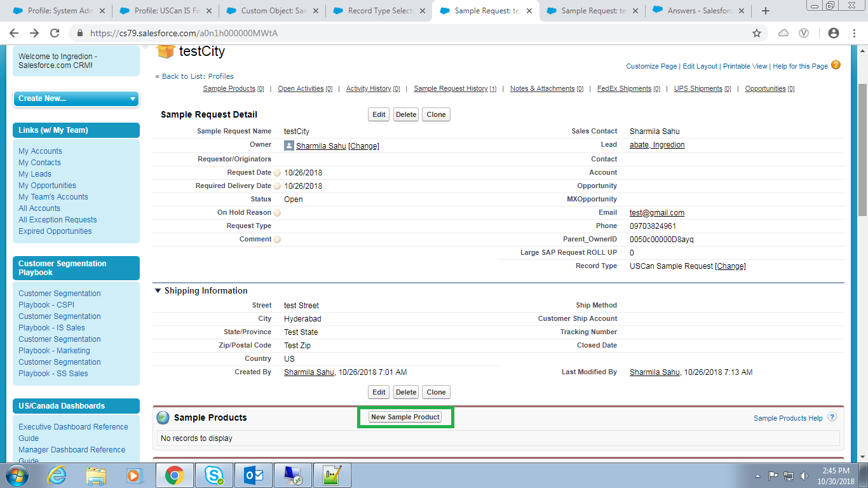This screenshot has width=868, height=488.
Task: Reload the current Salesforce page
Action: click(x=55, y=33)
